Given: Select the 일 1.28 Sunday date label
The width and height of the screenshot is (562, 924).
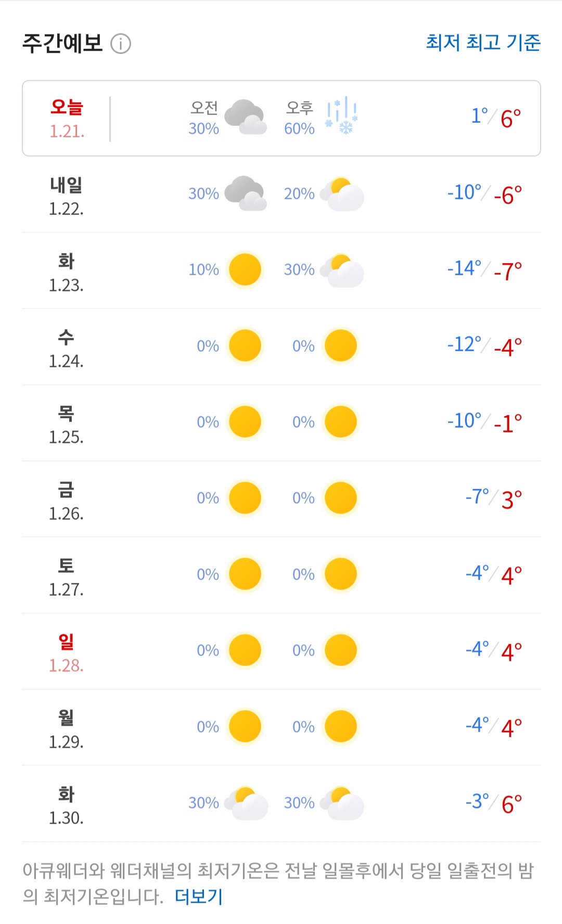Looking at the screenshot, I should [x=66, y=653].
